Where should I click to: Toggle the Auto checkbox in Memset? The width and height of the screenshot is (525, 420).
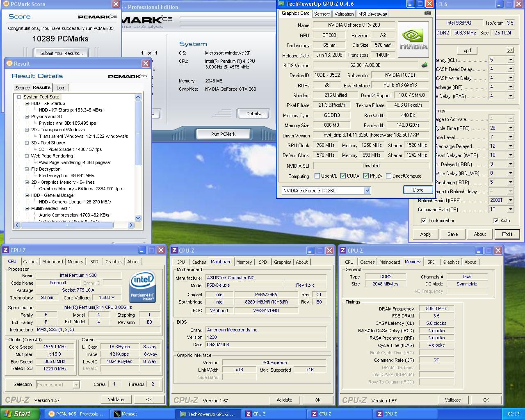tap(496, 221)
